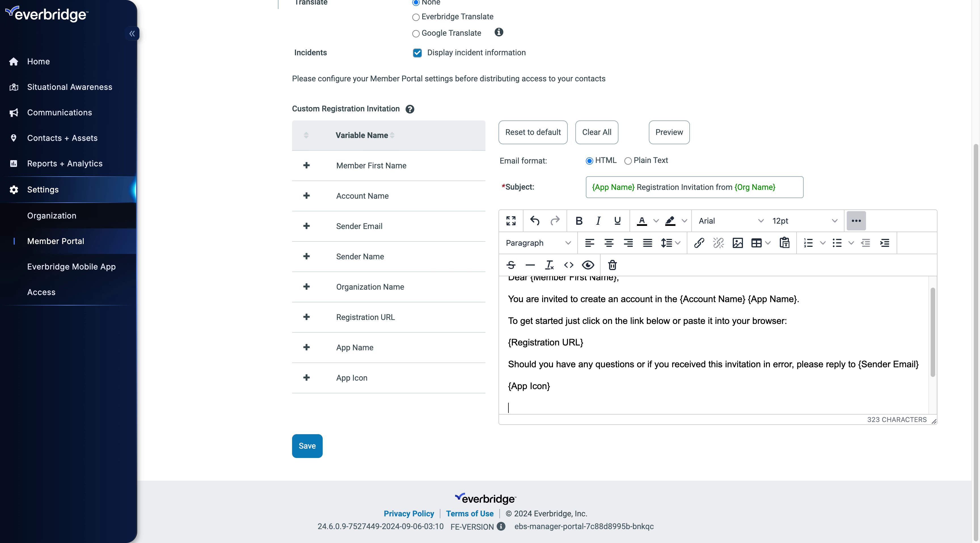Image resolution: width=980 pixels, height=543 pixels.
Task: Center align the text
Action: point(609,243)
